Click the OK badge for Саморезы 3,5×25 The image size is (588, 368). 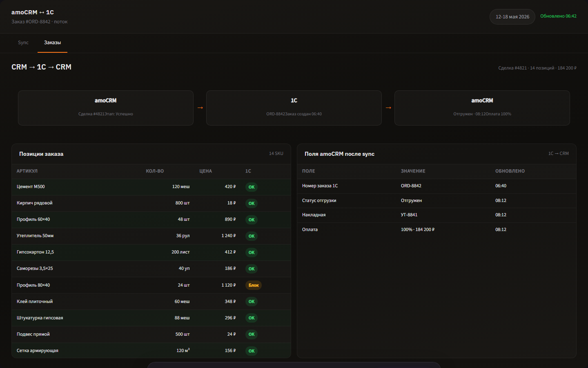pos(252,269)
